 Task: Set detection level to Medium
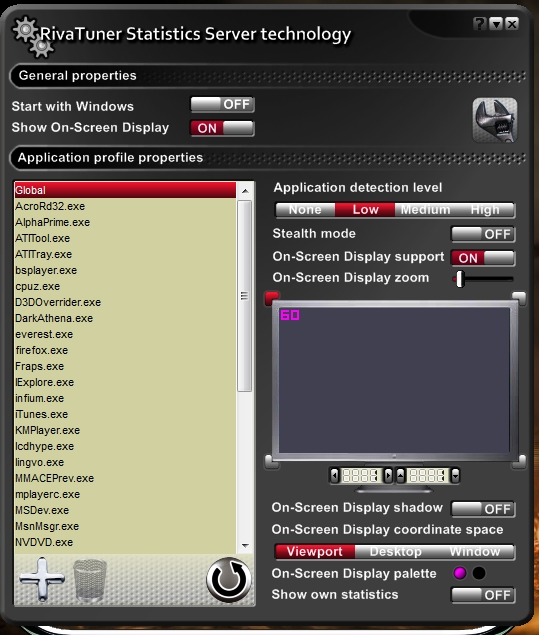click(x=425, y=210)
